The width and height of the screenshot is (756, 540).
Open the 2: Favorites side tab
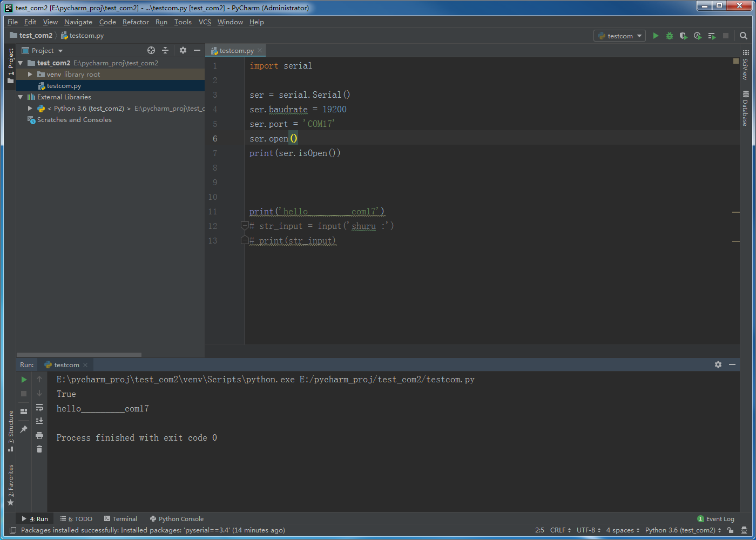point(10,485)
